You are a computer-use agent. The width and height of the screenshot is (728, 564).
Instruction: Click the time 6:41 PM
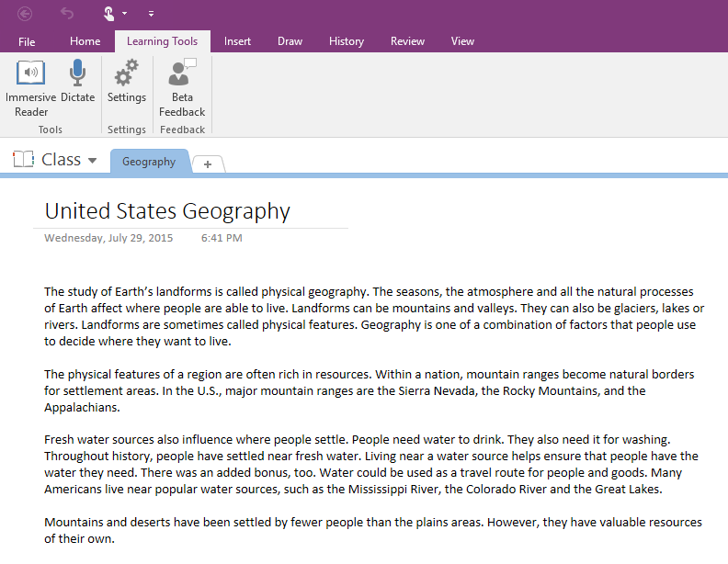[222, 238]
